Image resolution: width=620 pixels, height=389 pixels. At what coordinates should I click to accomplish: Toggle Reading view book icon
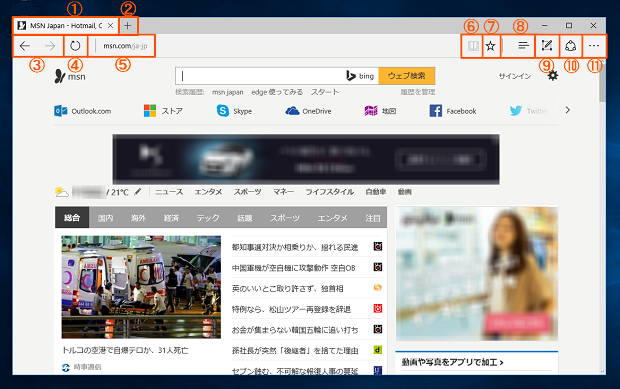pyautogui.click(x=473, y=46)
